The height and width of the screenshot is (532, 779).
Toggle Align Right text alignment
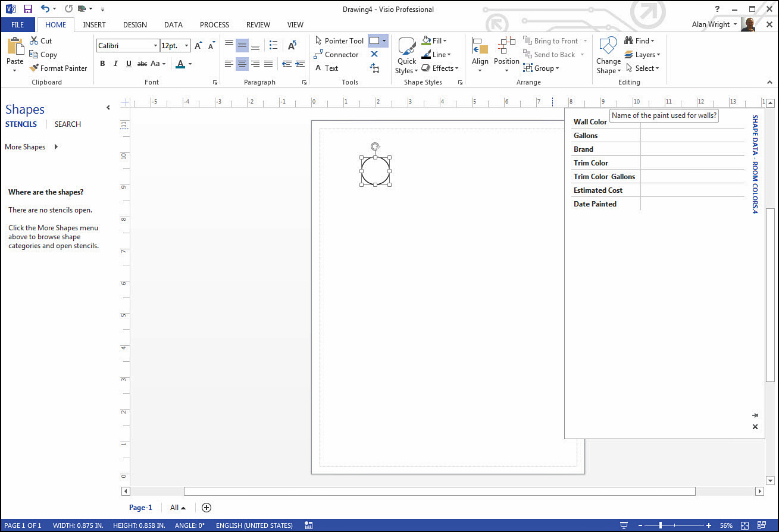pos(255,64)
